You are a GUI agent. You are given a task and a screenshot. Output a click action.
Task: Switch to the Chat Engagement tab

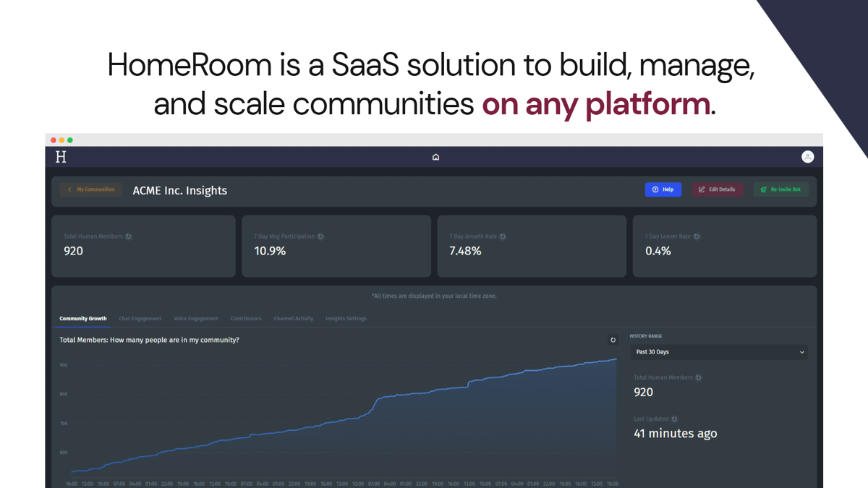coord(140,319)
